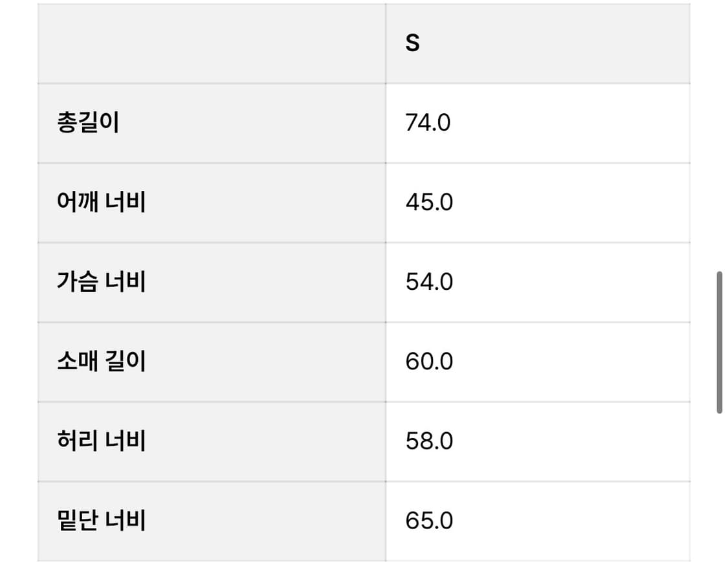Select the 가슴 너비 row label

101,281
